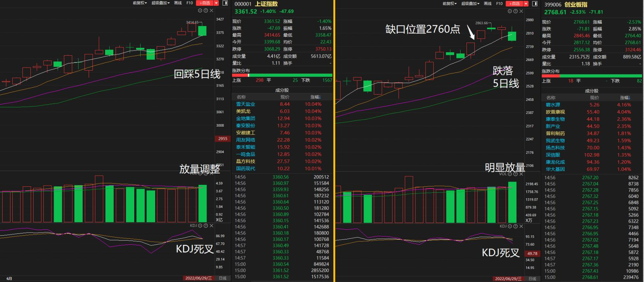Click 画线 drawing tool on ChiNext chart
The width and height of the screenshot is (644, 282).
coord(488,3)
